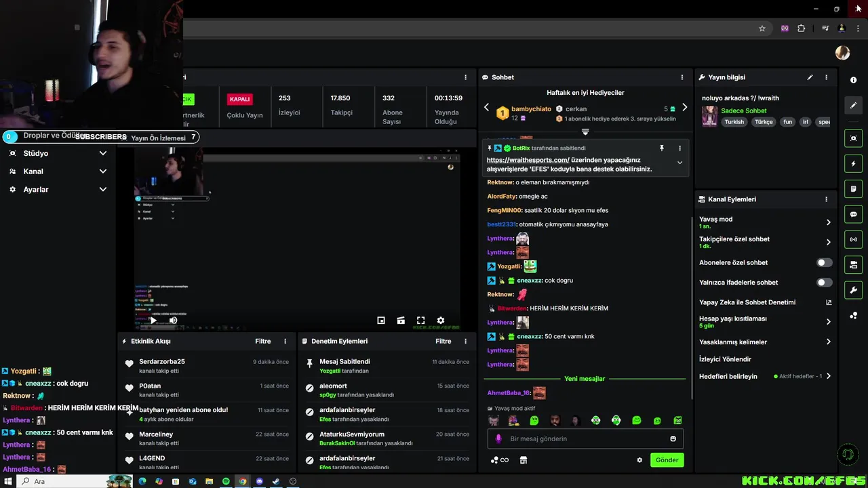The width and height of the screenshot is (868, 488).
Task: Expand Stüdyo menu in left sidebar
Action: [103, 153]
